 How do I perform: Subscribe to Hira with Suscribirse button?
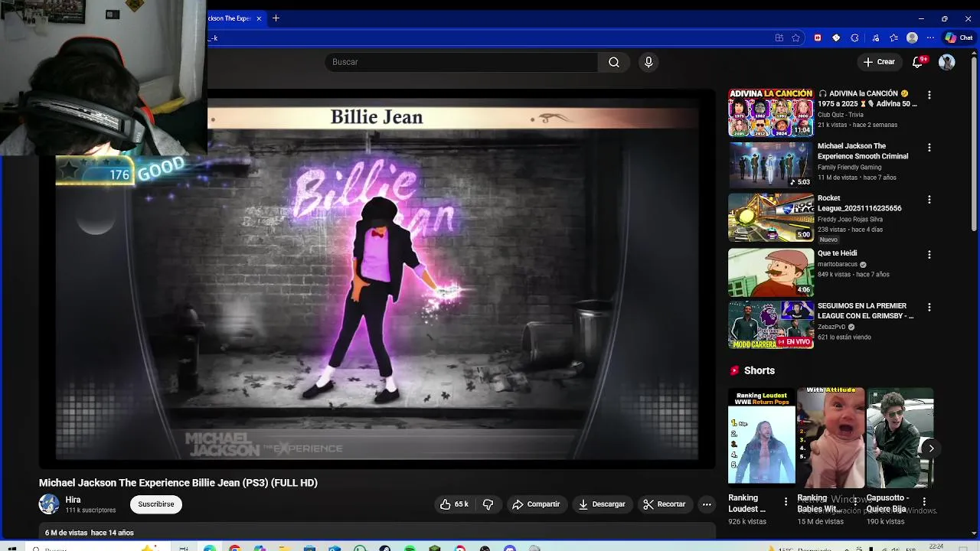click(x=156, y=504)
